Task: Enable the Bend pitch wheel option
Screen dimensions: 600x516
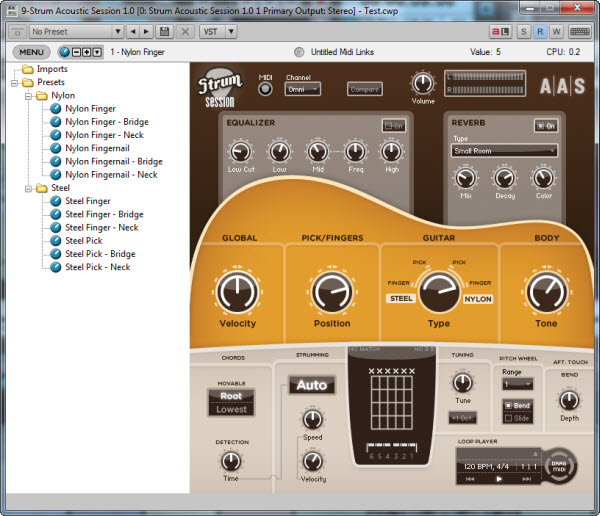Action: 517,405
